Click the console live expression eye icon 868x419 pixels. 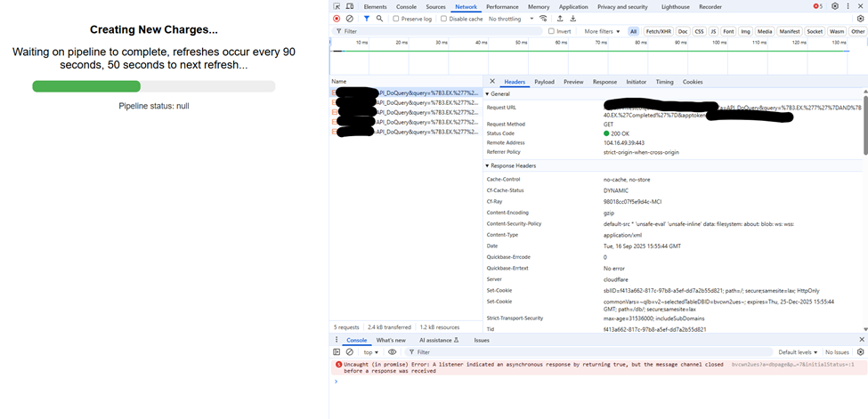pos(392,352)
